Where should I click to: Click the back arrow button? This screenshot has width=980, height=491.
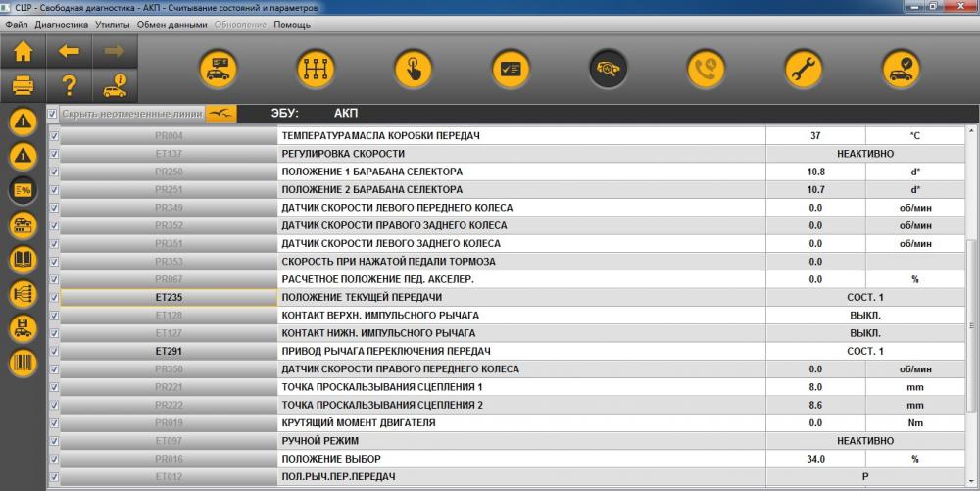[x=69, y=51]
